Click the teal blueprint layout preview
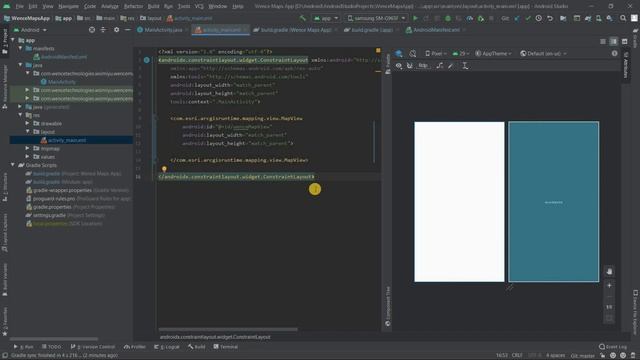This screenshot has height=360, width=640. pyautogui.click(x=553, y=202)
